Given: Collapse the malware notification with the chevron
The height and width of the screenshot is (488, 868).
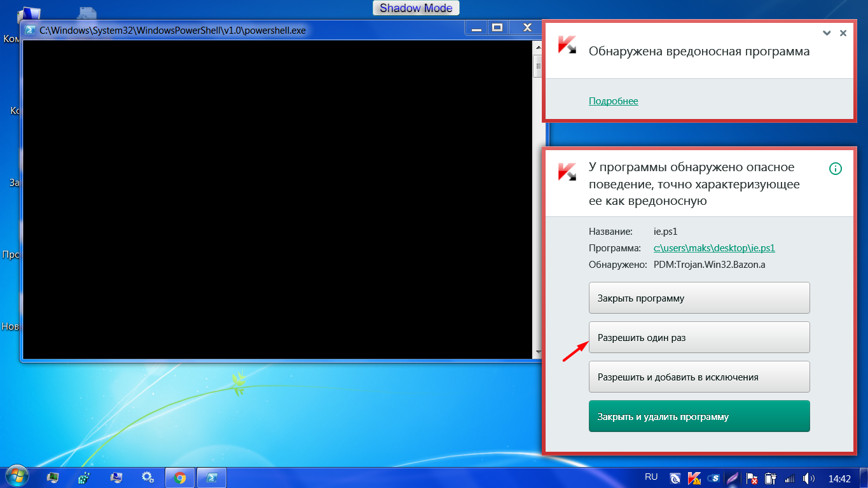Looking at the screenshot, I should pyautogui.click(x=827, y=33).
